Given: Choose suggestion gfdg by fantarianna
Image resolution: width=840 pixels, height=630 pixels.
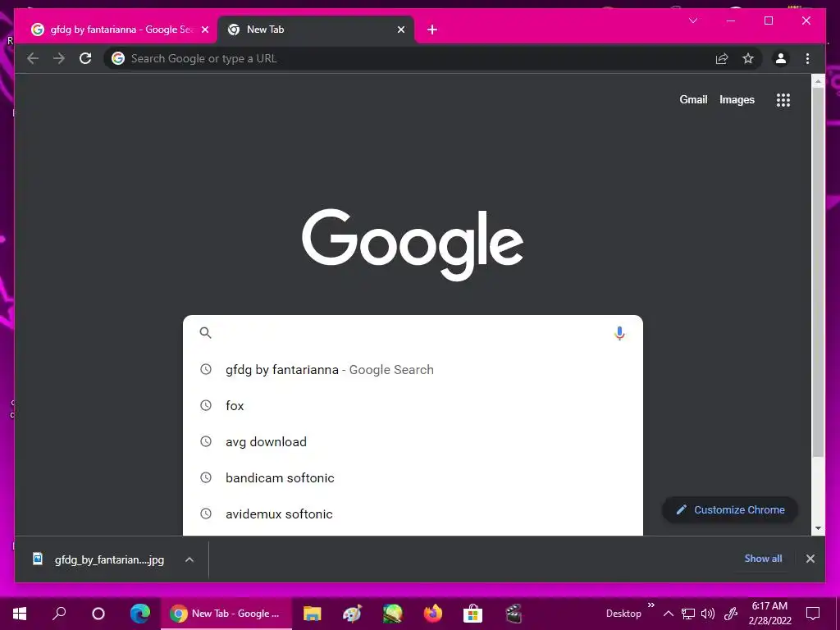Looking at the screenshot, I should pyautogui.click(x=413, y=370).
